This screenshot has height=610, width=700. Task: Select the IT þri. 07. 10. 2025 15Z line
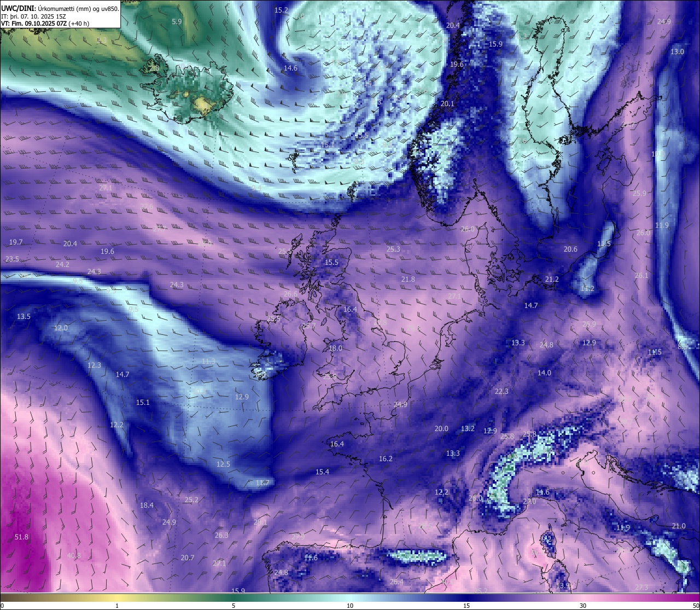pyautogui.click(x=33, y=16)
